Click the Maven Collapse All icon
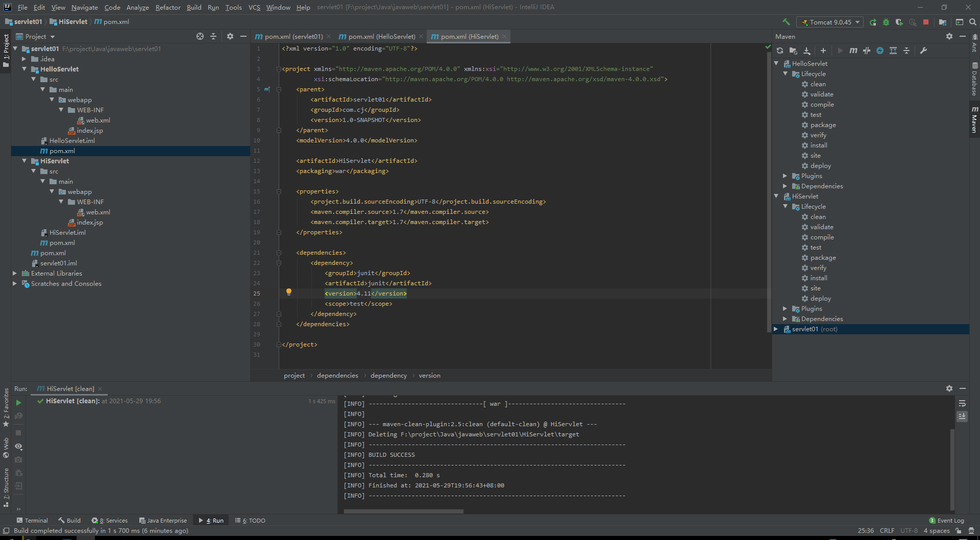Screen dimensions: 980x540 click(x=906, y=51)
